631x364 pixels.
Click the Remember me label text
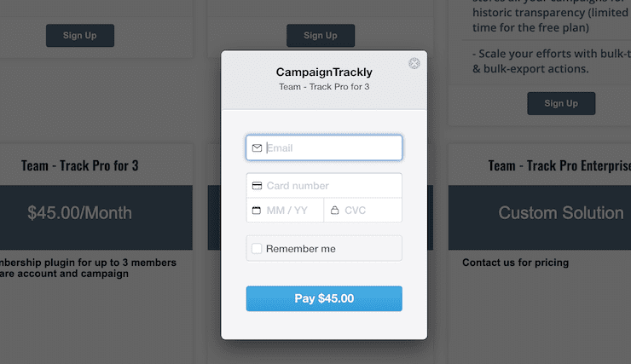point(301,249)
